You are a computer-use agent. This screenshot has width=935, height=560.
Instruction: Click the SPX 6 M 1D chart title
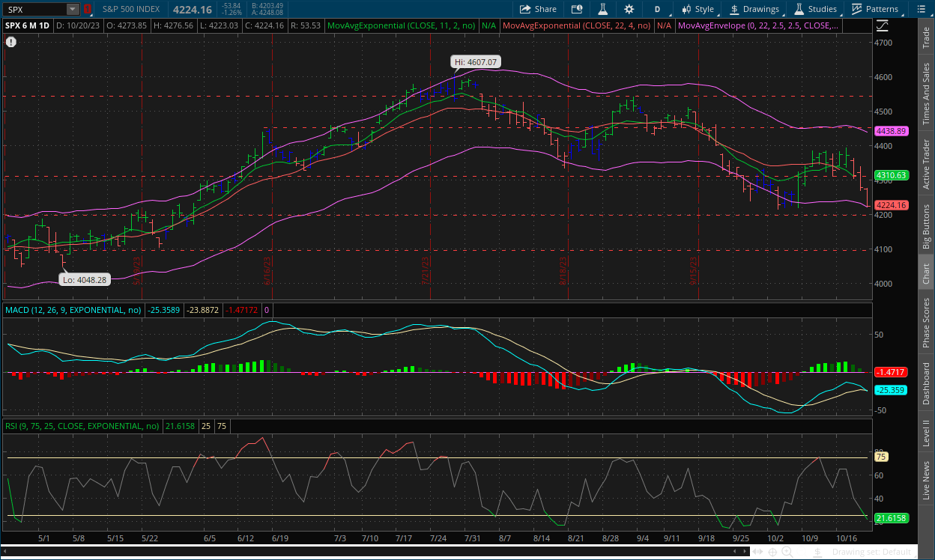[28, 25]
